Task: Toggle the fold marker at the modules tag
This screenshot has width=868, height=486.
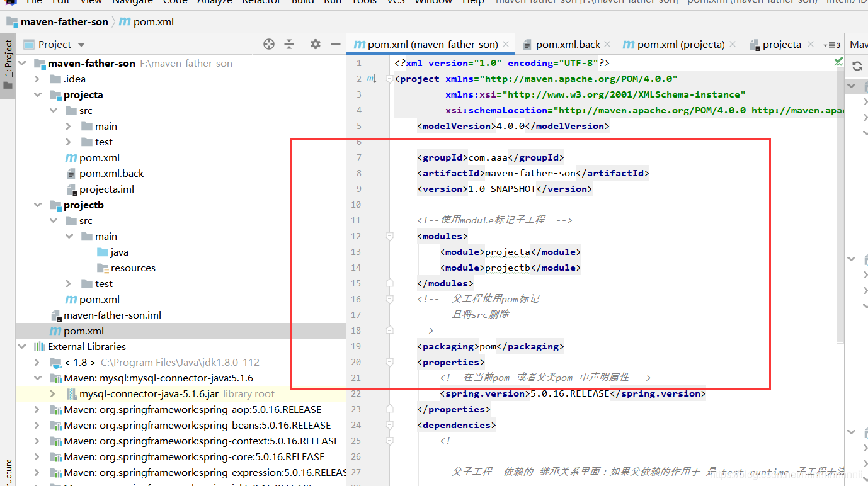Action: [390, 236]
